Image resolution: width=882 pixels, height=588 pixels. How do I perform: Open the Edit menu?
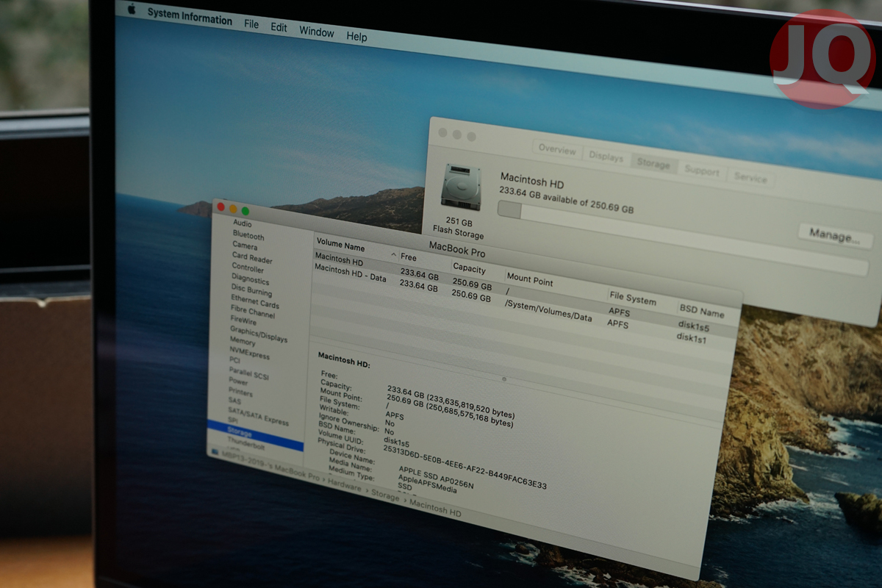(x=279, y=28)
